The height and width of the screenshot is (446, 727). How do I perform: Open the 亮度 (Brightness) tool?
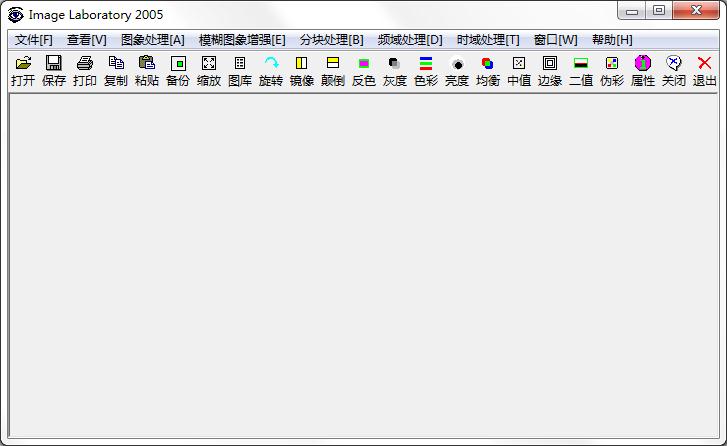[x=457, y=64]
